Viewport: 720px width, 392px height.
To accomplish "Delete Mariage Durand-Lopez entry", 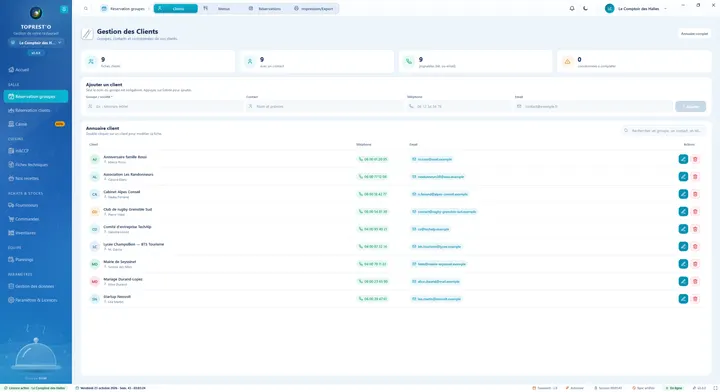I will pos(695,281).
